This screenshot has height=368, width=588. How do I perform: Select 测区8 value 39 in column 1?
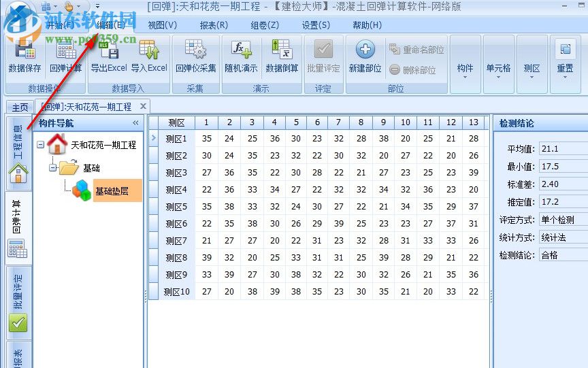pyautogui.click(x=207, y=257)
